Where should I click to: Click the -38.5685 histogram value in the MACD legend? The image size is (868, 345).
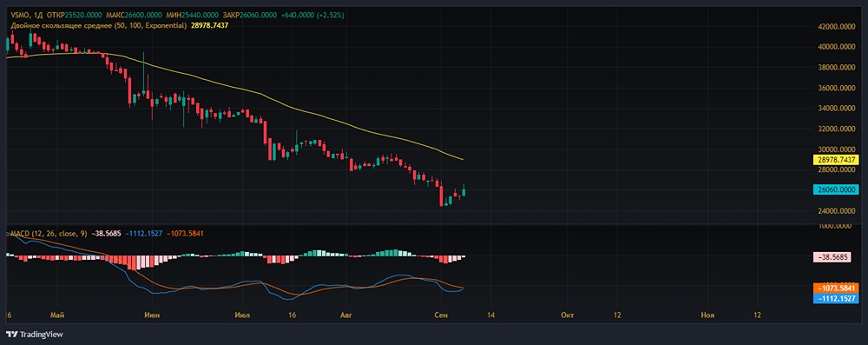point(105,234)
